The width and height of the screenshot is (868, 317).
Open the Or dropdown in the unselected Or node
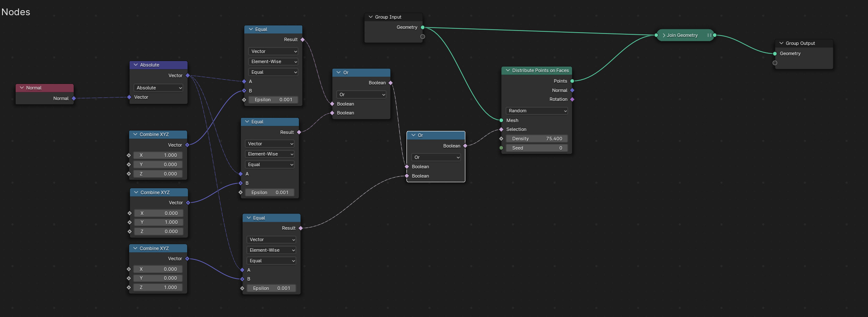click(361, 95)
